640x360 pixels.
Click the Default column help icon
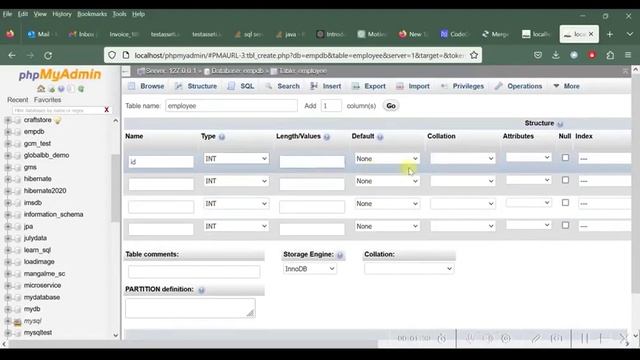pos(380,137)
